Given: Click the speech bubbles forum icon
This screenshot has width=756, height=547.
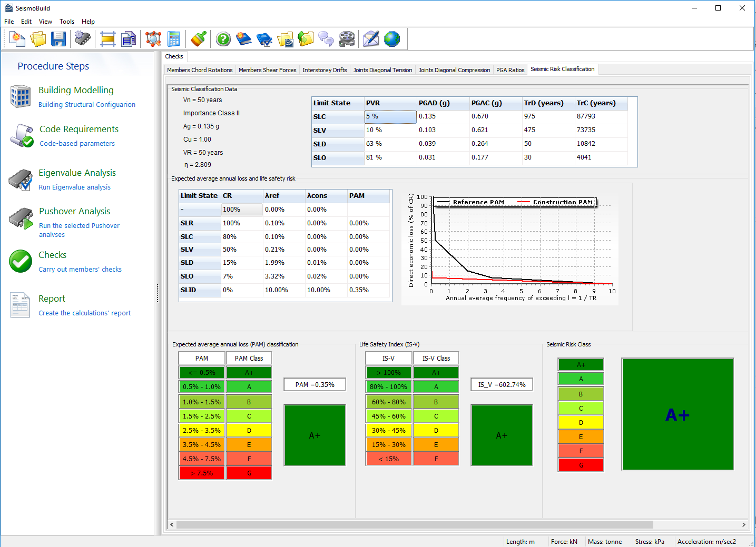Looking at the screenshot, I should point(326,39).
